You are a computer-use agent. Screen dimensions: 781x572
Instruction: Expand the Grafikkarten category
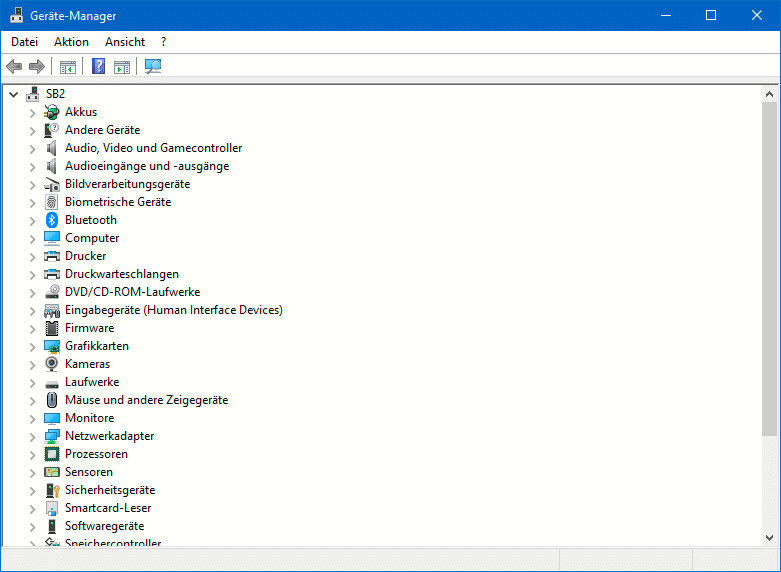pos(32,347)
